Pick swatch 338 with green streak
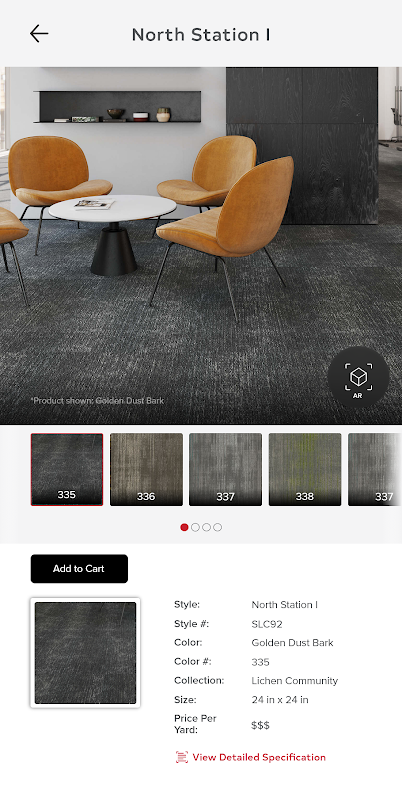Viewport: 402px width, 800px height. tap(305, 469)
